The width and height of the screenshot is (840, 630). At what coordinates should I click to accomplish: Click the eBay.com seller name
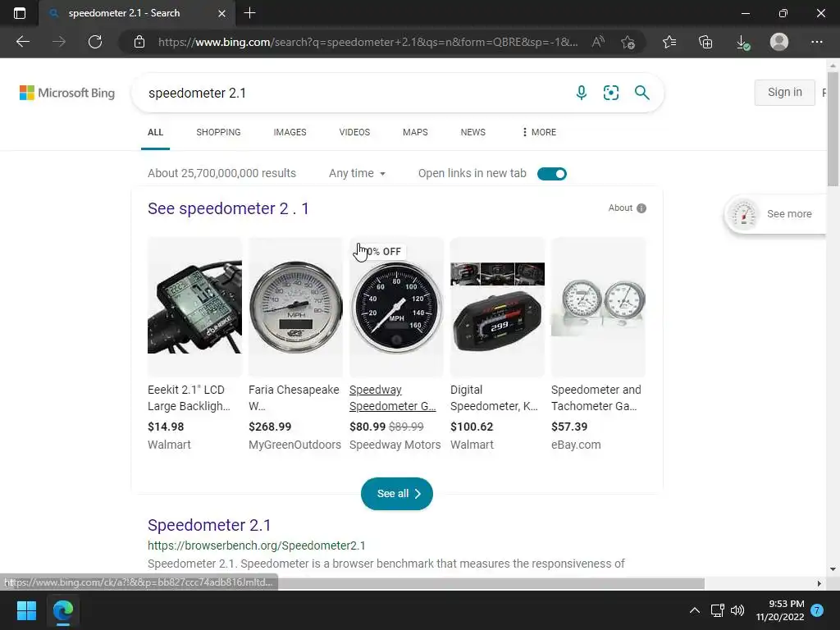[x=576, y=445]
